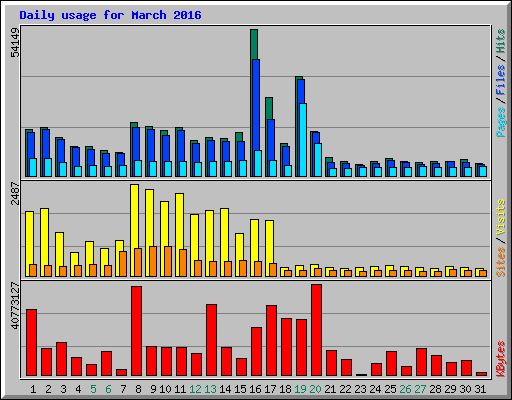Click green weekend day label 5

pos(93,389)
